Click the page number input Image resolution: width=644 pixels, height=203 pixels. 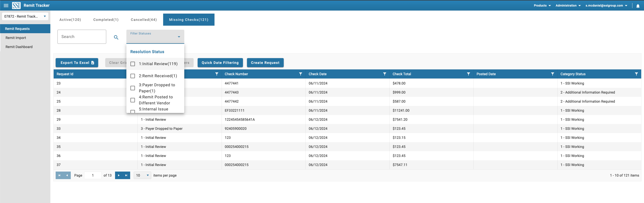[x=93, y=175]
